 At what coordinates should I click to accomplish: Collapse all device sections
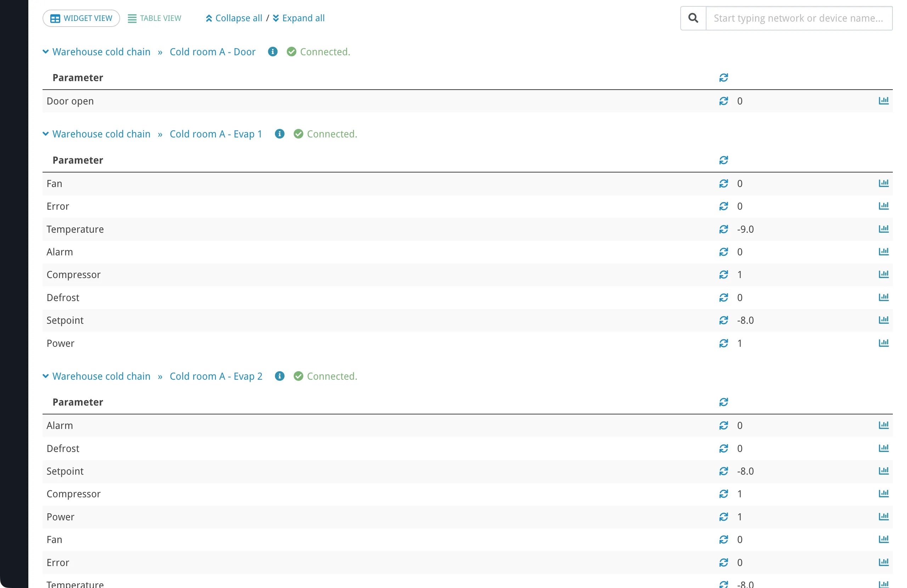234,18
